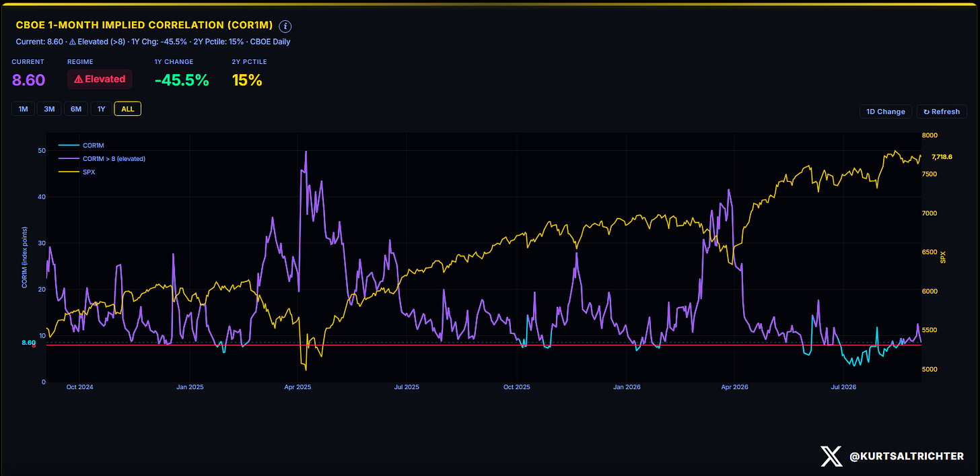Click the 1D Change button
The height and width of the screenshot is (476, 980).
[x=886, y=112]
